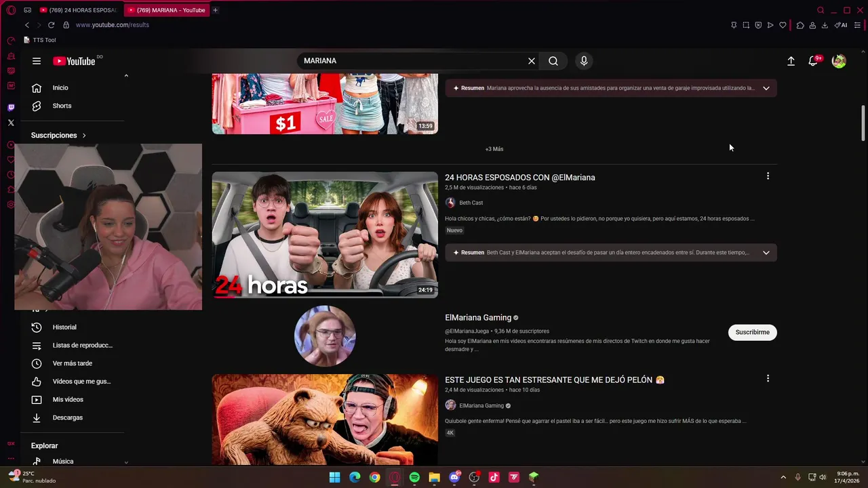
Task: Open Opera main menu logo
Action: pos(11,10)
